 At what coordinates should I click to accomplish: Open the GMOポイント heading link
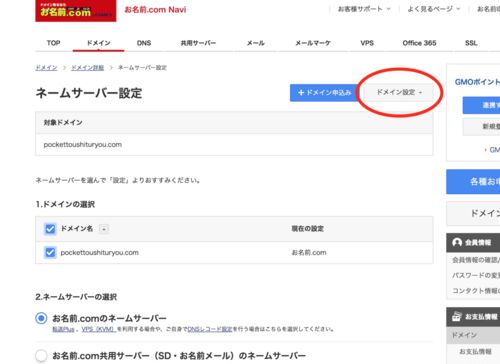point(477,82)
